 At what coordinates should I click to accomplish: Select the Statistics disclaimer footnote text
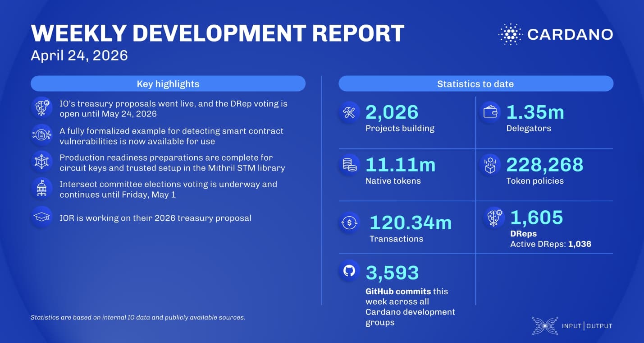(138, 317)
